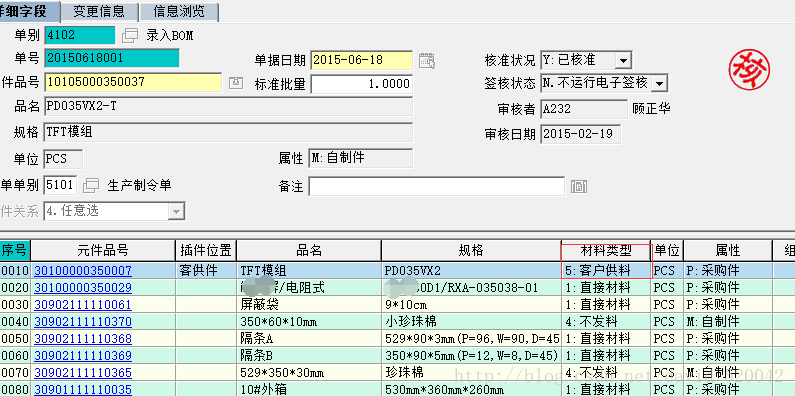
Task: Open the memo editor icon beside 备注
Action: pos(579,187)
